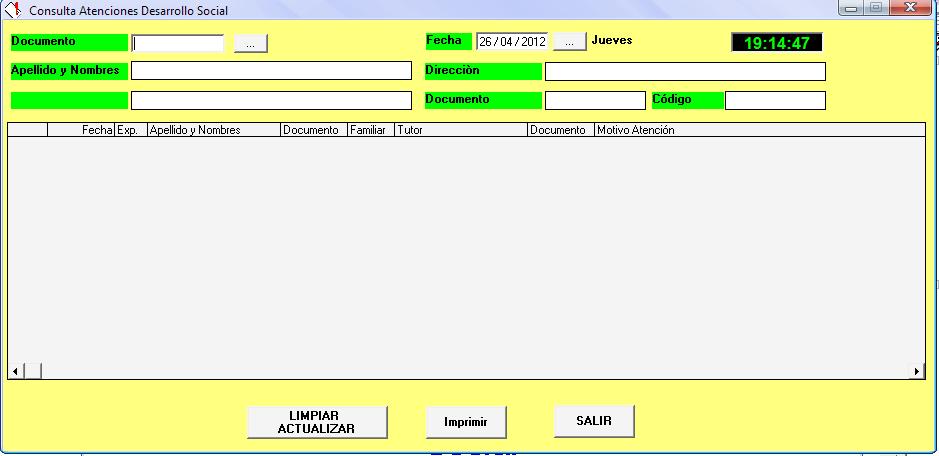Select the Fecha date input field
Viewport: 939px width, 456px height.
point(512,42)
